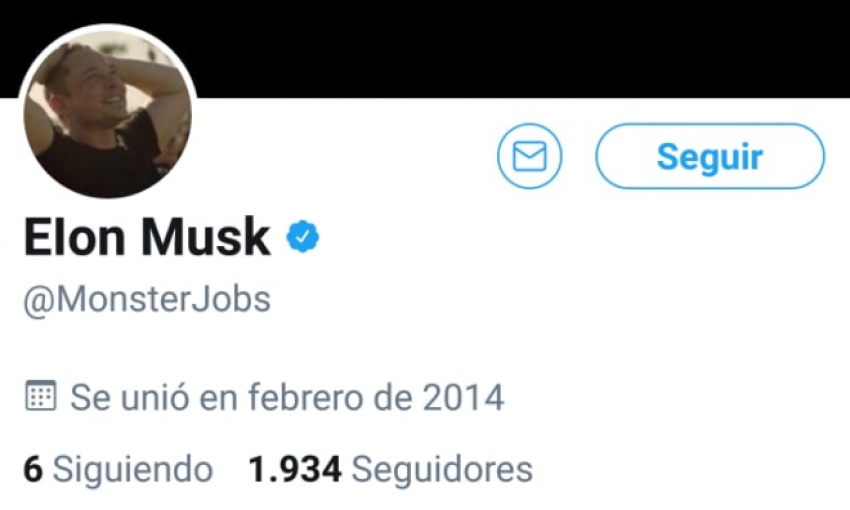The image size is (850, 510).
Task: Select the @MonsterJobs handle
Action: pos(147,300)
